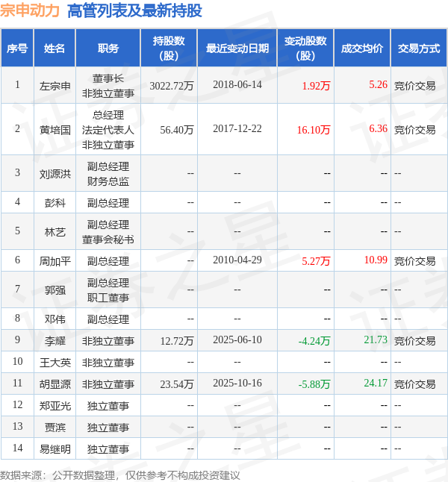Click the name 郭强

(x=55, y=290)
